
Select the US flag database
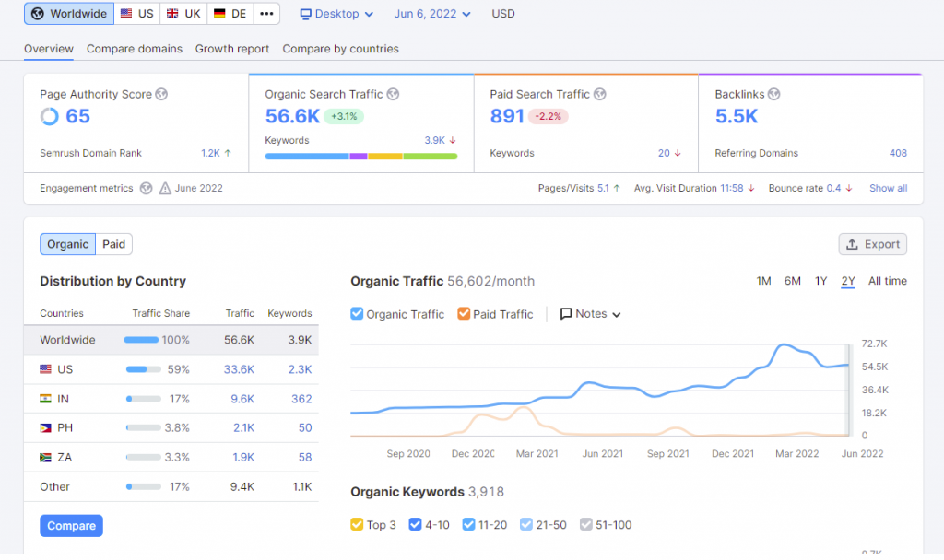136,13
